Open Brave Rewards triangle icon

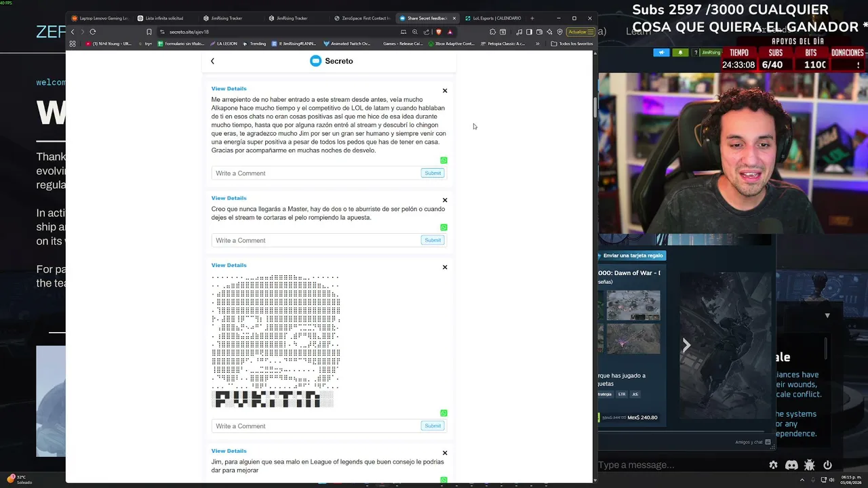click(450, 32)
